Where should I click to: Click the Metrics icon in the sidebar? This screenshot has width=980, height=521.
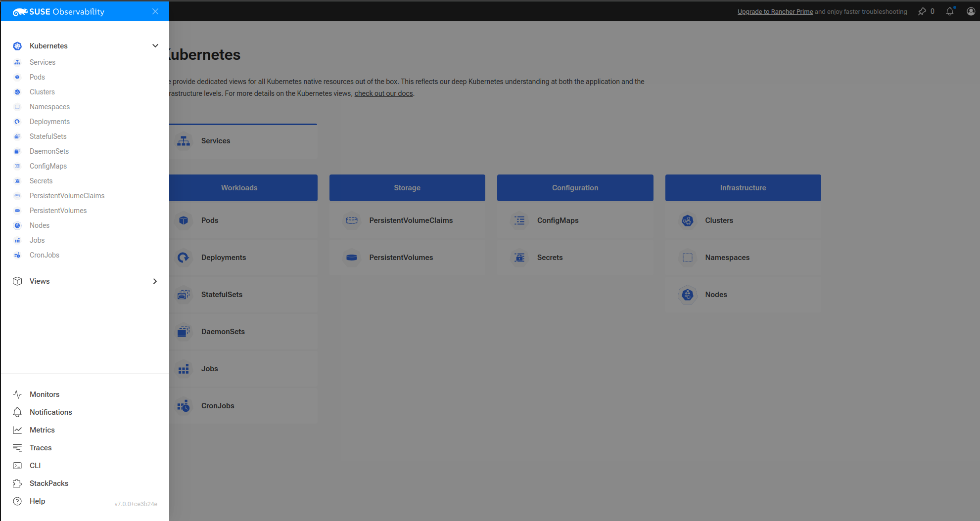pos(17,430)
